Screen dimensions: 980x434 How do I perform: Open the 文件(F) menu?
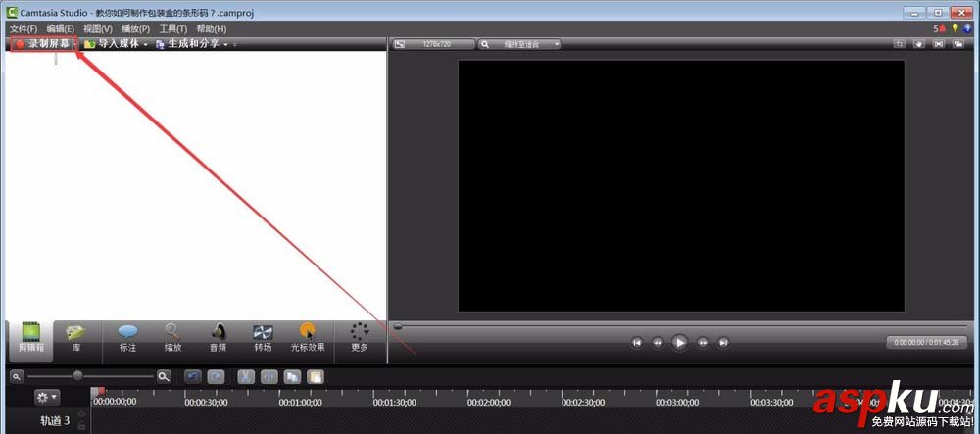coord(24,28)
